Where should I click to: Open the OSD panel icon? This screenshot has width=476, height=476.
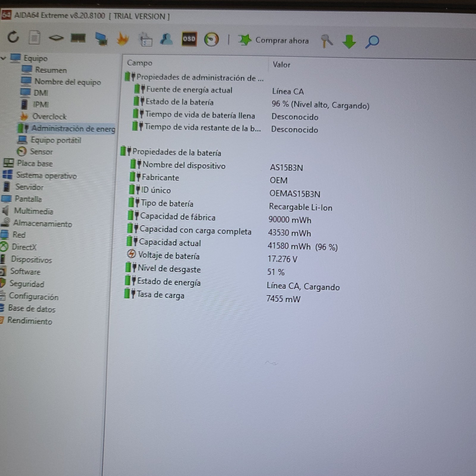189,39
